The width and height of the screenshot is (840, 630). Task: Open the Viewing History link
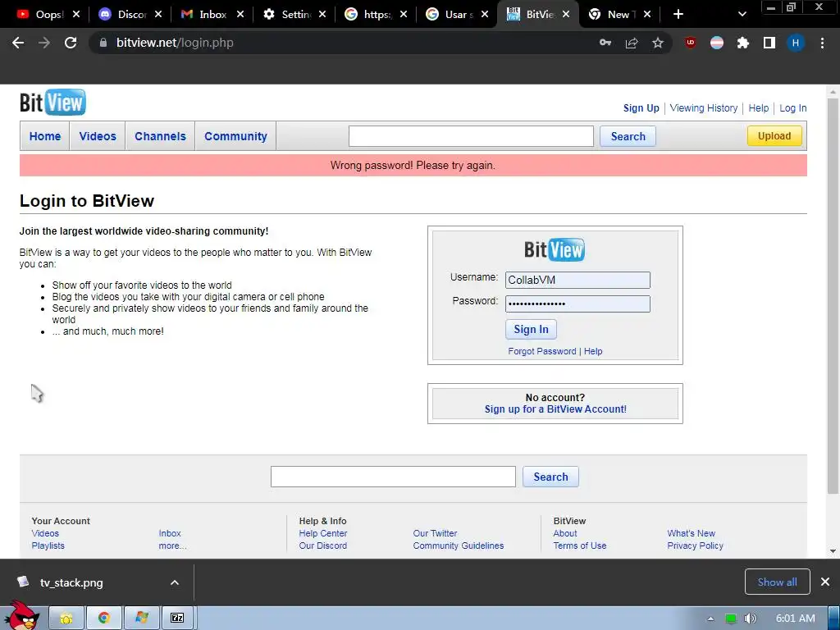click(703, 107)
